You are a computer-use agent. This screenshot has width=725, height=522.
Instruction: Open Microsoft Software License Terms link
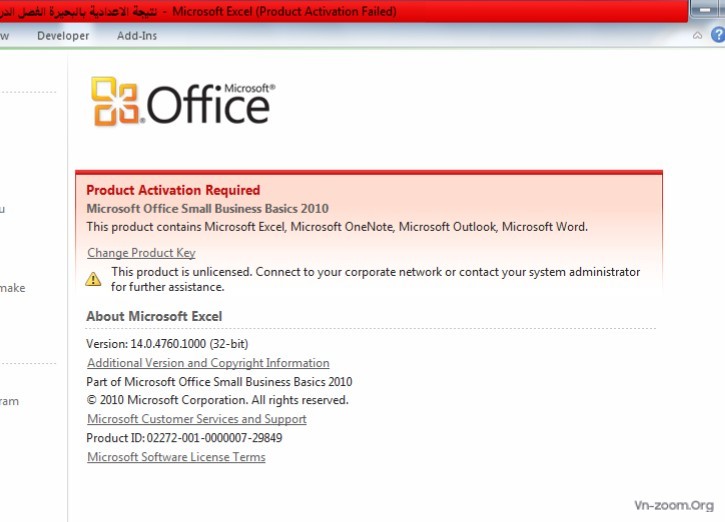176,457
